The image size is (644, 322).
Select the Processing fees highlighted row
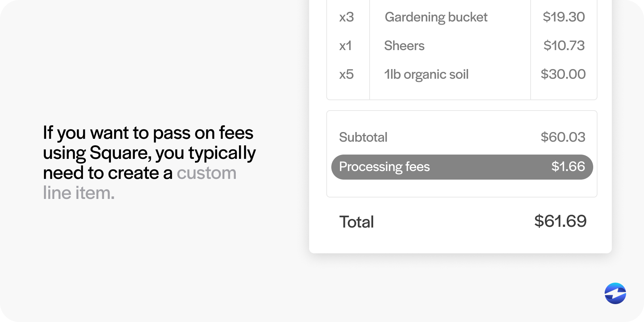(x=462, y=167)
